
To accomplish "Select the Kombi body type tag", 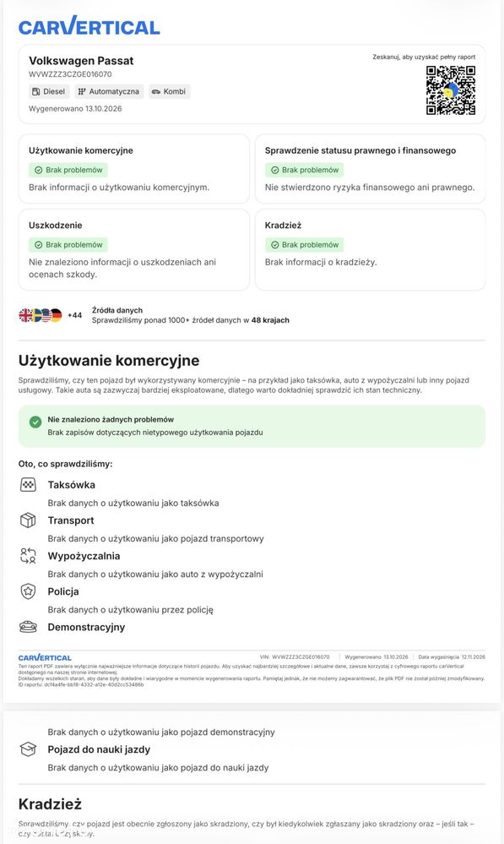I will click(x=169, y=91).
